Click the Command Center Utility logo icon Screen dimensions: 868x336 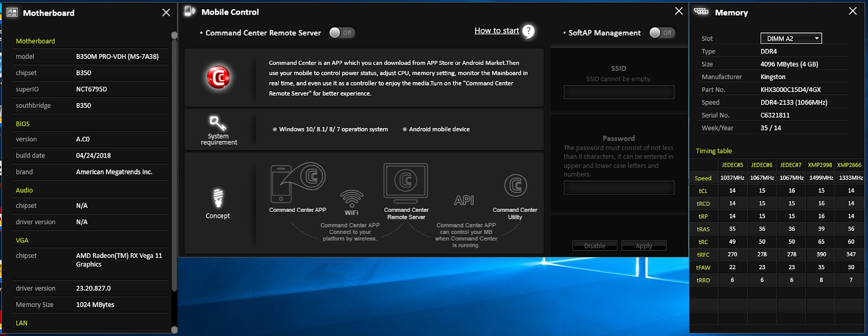pos(515,185)
